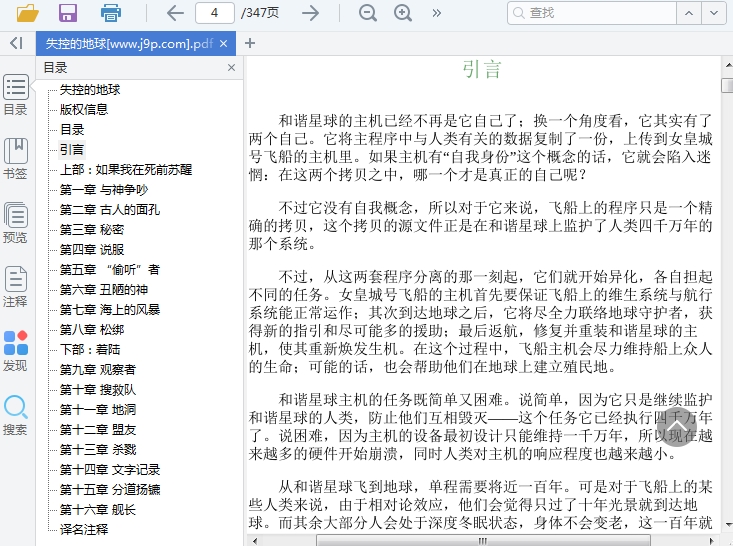The width and height of the screenshot is (733, 546).
Task: Open the 发现 discover panel
Action: tap(15, 351)
